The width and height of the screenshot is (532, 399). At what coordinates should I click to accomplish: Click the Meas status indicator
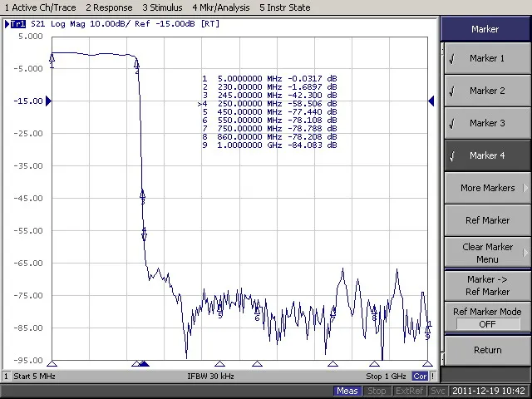(347, 392)
